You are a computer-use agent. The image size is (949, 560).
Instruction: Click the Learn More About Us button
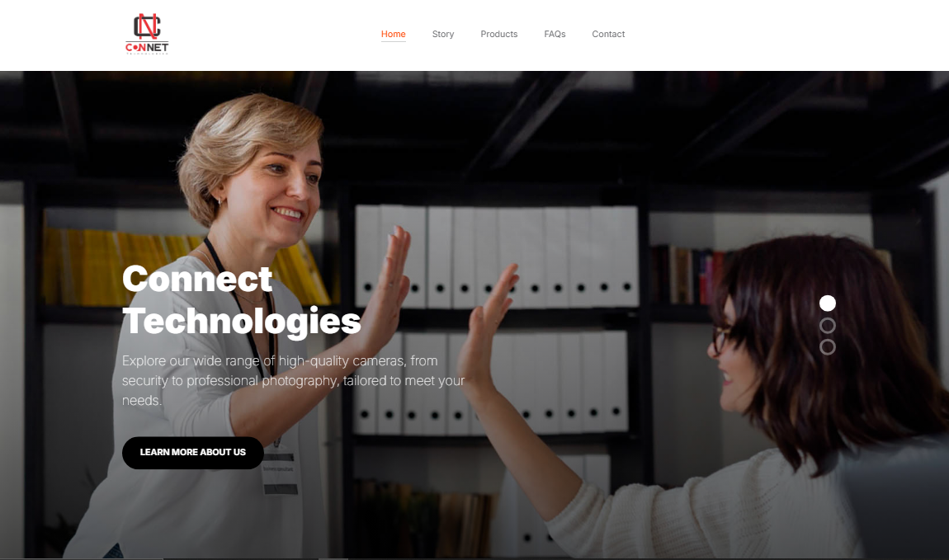(193, 452)
